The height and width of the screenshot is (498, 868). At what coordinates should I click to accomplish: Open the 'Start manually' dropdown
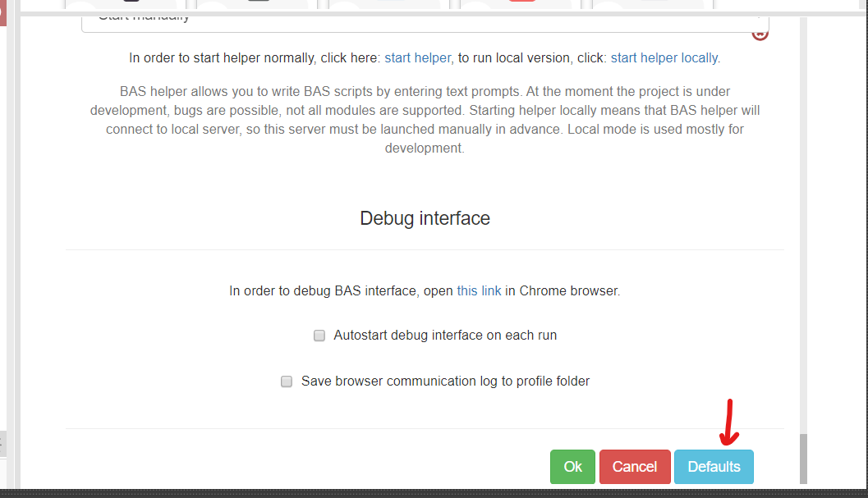[x=411, y=21]
